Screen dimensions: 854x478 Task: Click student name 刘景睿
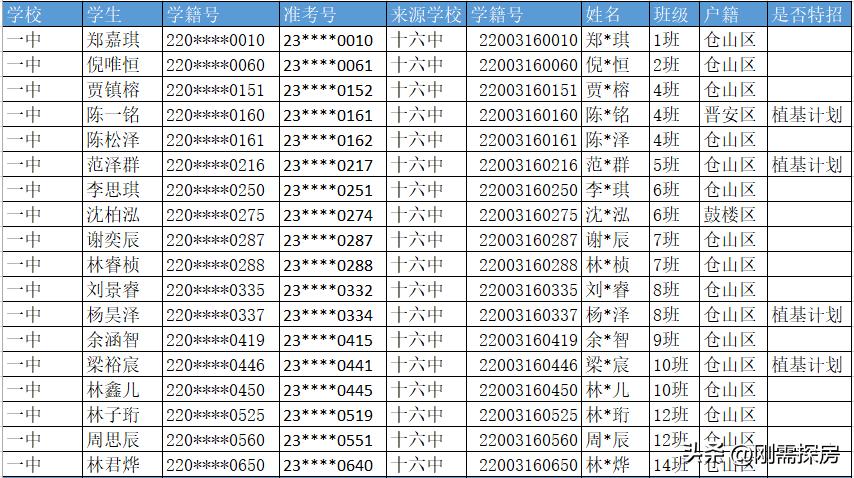pyautogui.click(x=113, y=290)
